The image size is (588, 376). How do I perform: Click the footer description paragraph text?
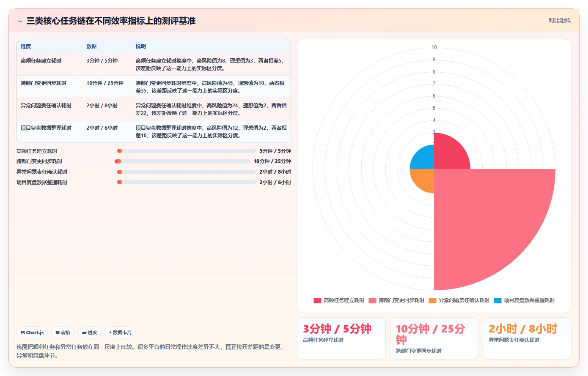click(150, 351)
